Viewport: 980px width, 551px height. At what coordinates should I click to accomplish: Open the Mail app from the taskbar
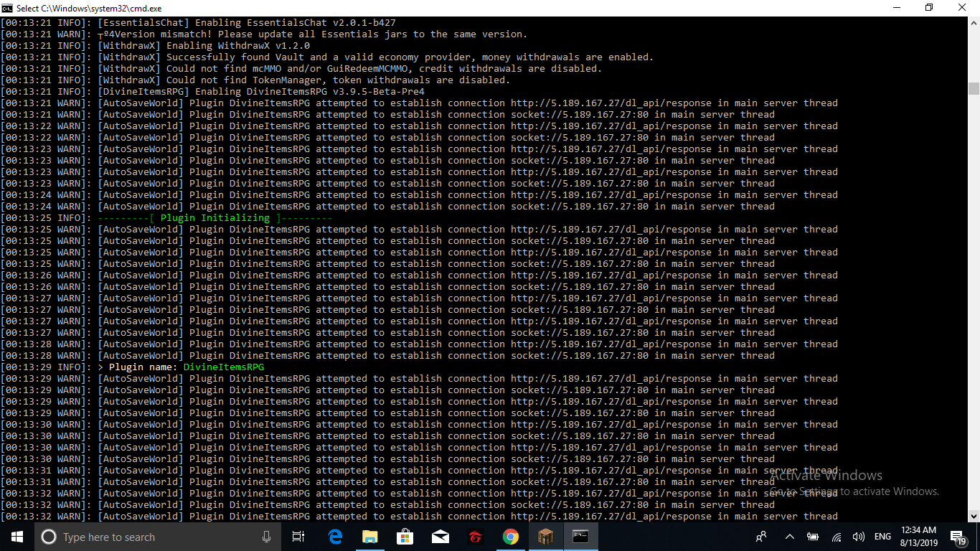point(440,537)
